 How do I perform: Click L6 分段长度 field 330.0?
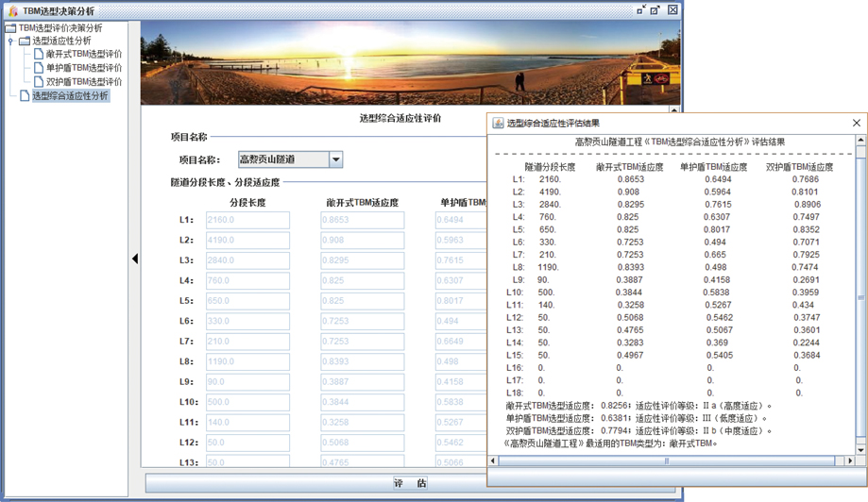coord(248,321)
